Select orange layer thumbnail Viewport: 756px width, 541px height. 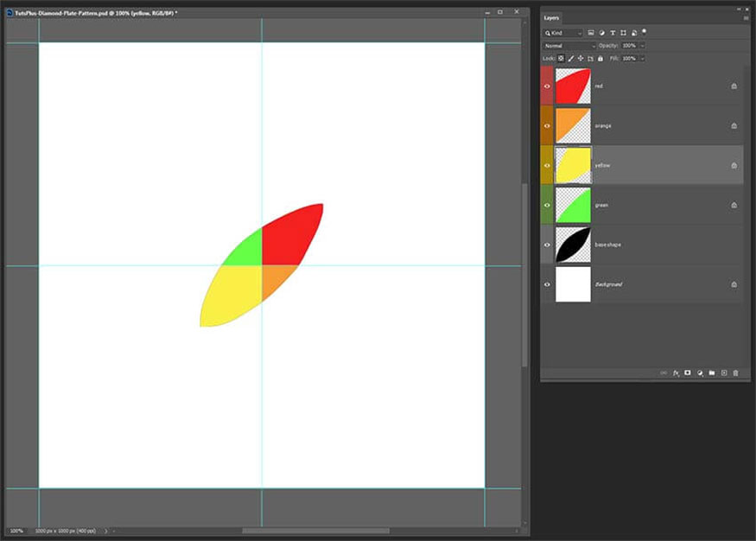(573, 126)
